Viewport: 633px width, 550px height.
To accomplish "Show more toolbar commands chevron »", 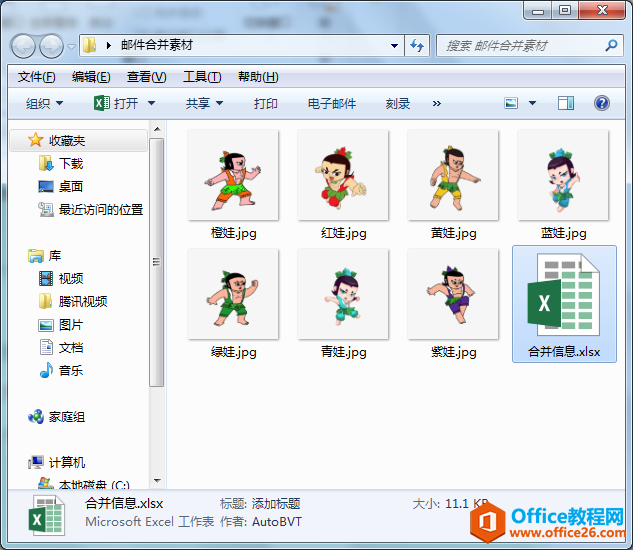I will pos(436,103).
